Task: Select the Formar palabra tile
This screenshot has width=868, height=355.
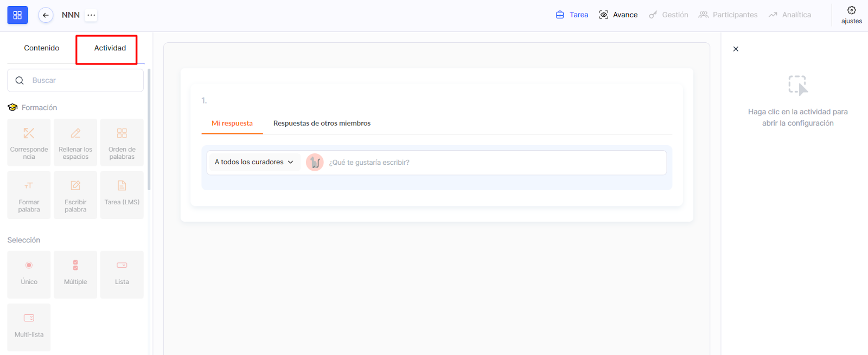Action: [29, 195]
